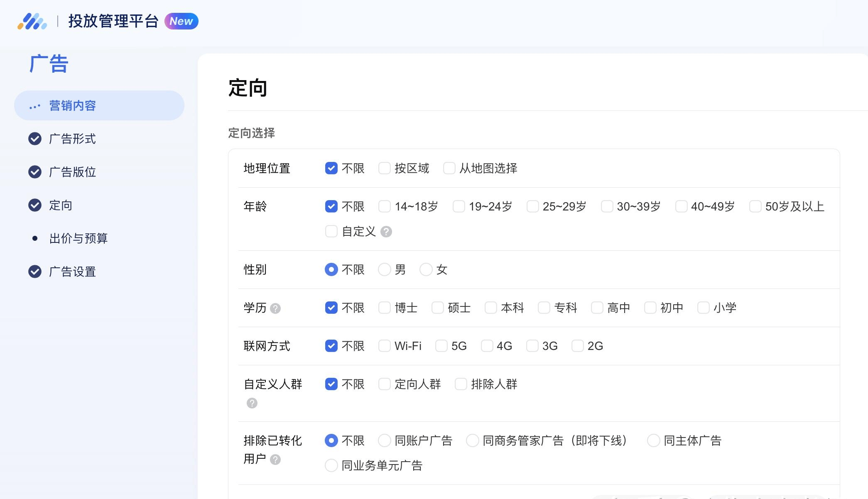Click help icon beside 学历 label
Screen dimensions: 868x499
275,308
